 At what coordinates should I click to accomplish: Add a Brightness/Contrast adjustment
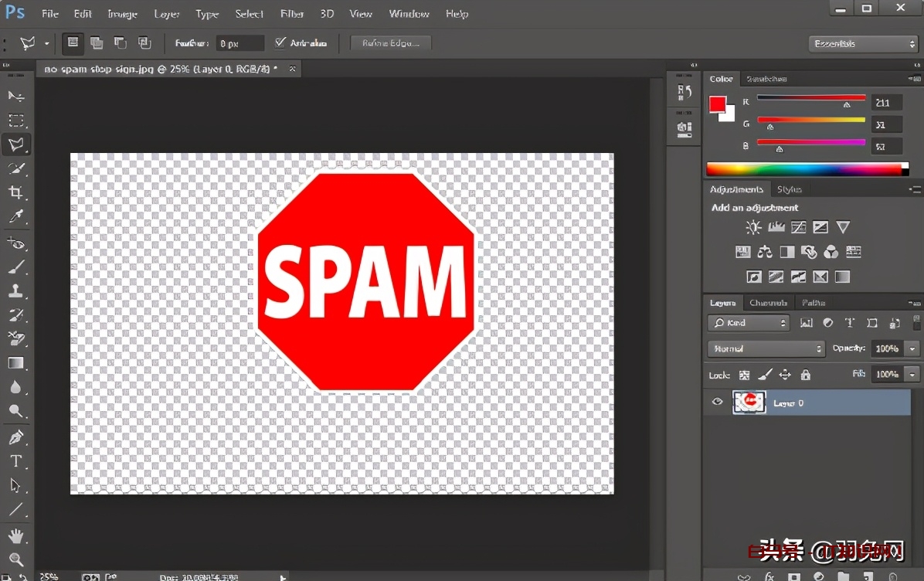[x=753, y=227]
